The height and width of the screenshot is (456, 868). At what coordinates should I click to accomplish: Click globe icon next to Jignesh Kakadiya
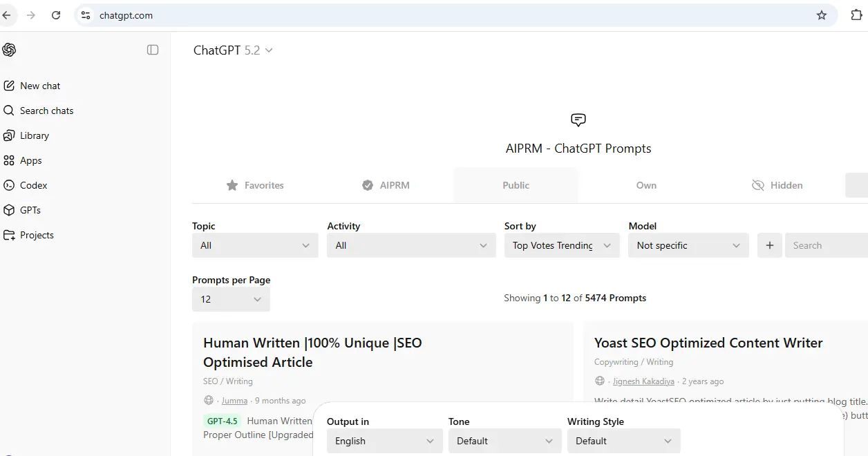[x=600, y=381]
